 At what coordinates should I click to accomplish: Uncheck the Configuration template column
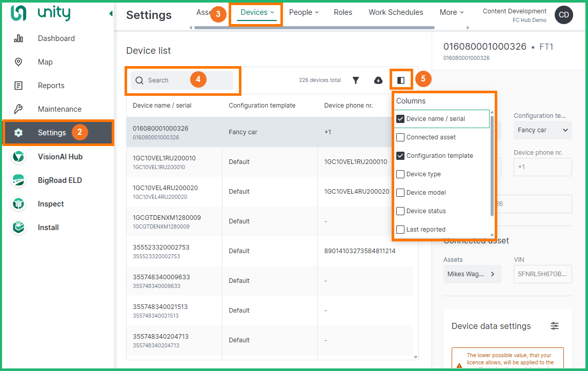coord(401,156)
